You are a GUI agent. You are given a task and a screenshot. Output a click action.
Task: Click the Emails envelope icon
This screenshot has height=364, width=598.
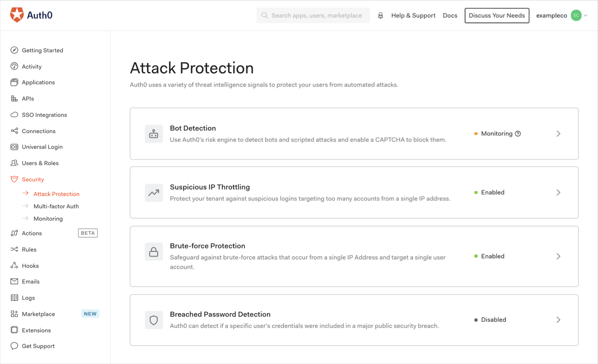pyautogui.click(x=14, y=281)
